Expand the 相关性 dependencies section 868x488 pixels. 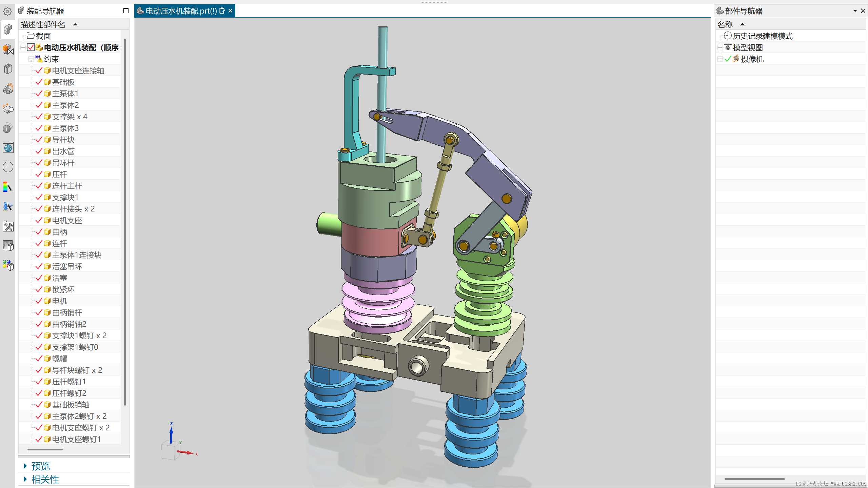pyautogui.click(x=44, y=479)
